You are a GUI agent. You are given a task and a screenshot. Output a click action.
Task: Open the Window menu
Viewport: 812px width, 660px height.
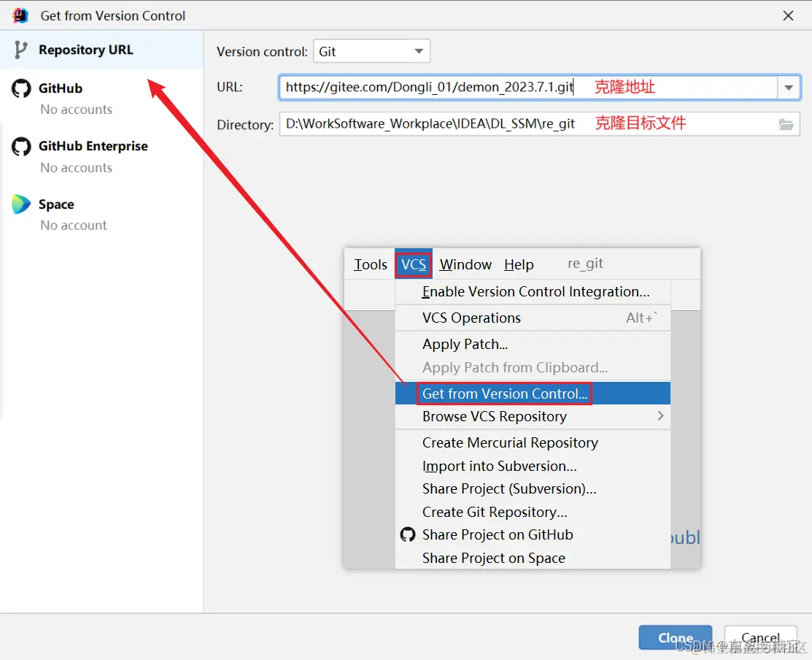(465, 265)
